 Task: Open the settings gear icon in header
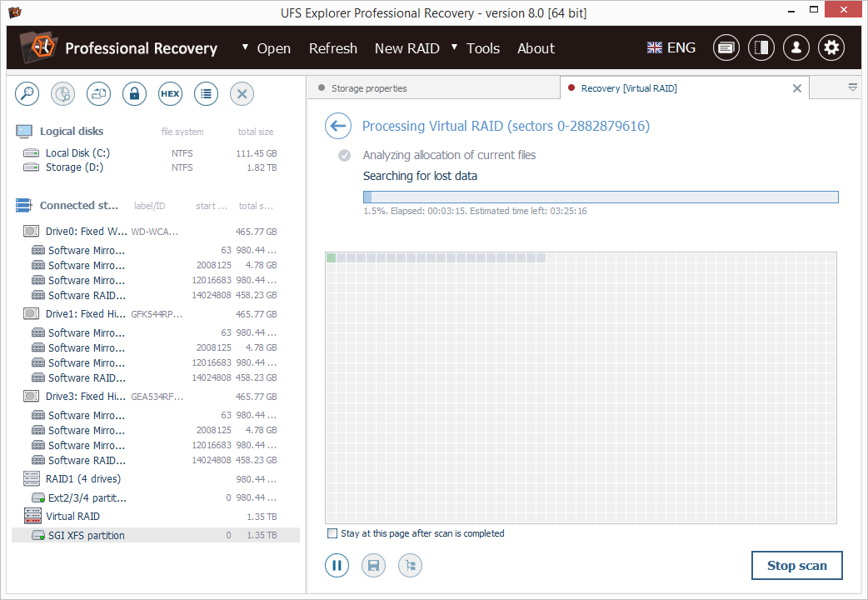point(831,48)
